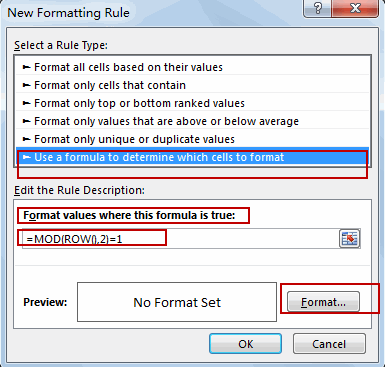
Task: Pick 'Format only values that are above or below average'
Action: coord(192,121)
